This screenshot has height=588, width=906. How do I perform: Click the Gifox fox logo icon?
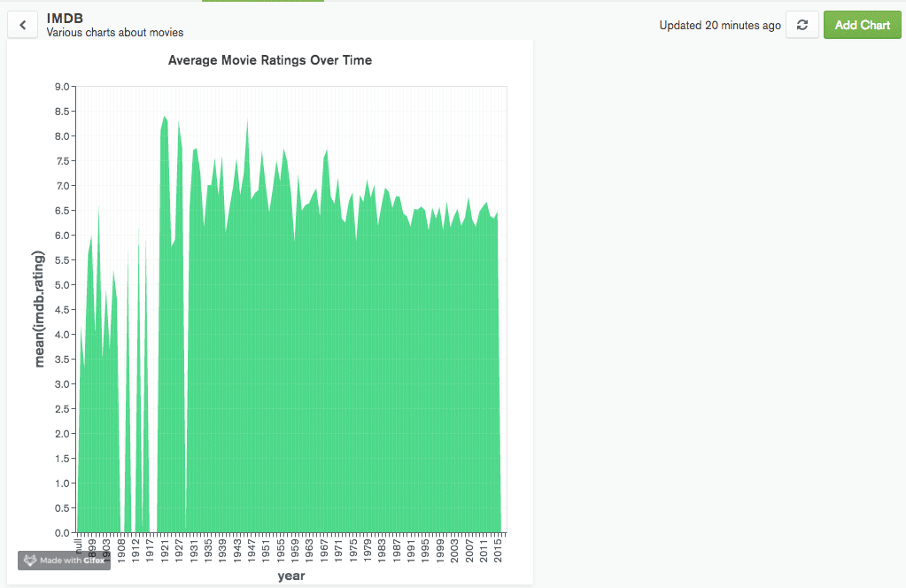tap(30, 561)
